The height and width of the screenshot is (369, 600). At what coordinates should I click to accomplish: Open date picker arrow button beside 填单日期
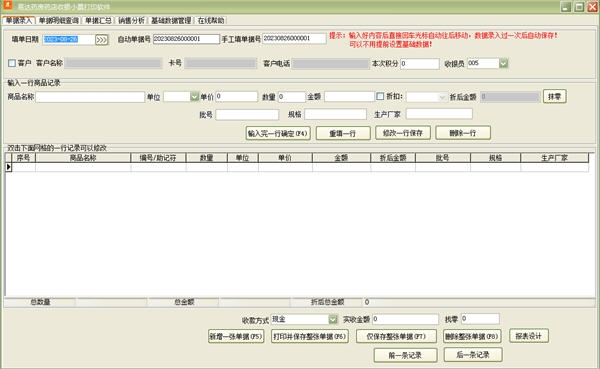(x=101, y=40)
